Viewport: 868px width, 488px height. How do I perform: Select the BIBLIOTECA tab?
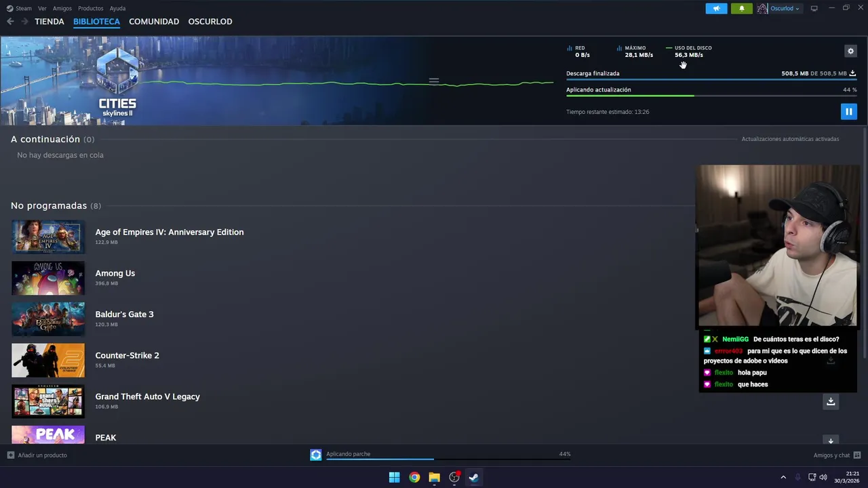pyautogui.click(x=96, y=22)
